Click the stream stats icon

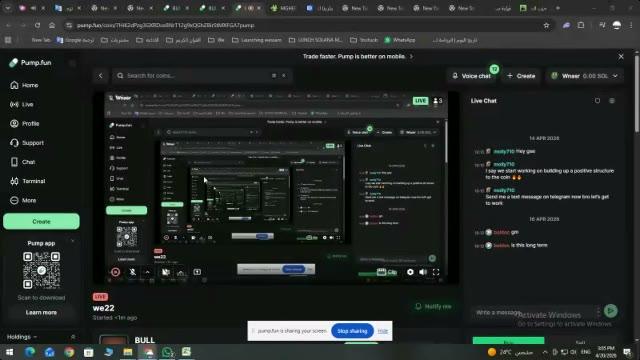[x=181, y=272]
